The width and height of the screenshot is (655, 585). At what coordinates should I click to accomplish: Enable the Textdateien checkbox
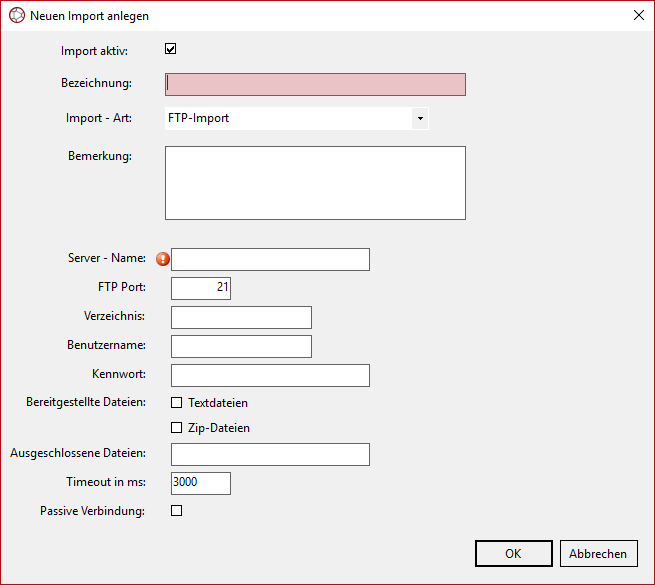coord(177,403)
